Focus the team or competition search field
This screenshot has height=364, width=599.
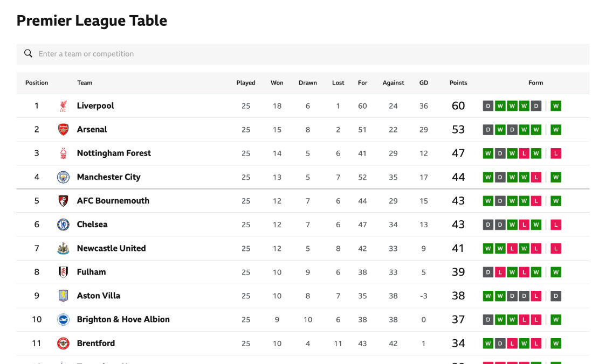pos(302,54)
